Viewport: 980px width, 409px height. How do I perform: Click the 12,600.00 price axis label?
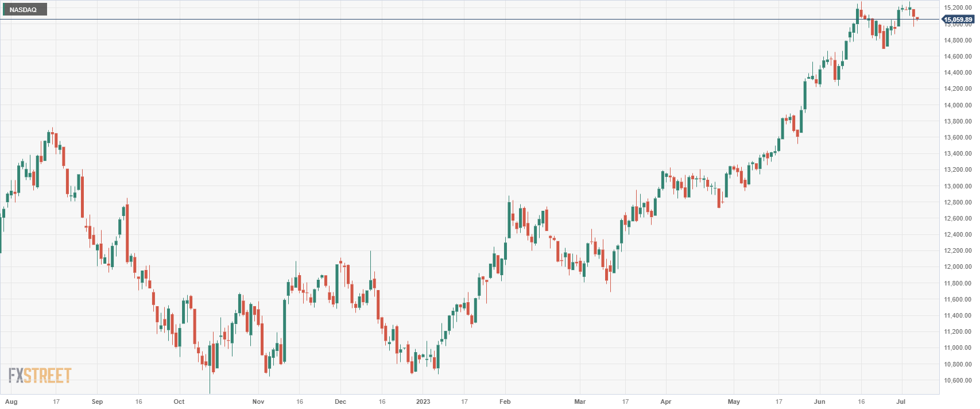click(958, 218)
